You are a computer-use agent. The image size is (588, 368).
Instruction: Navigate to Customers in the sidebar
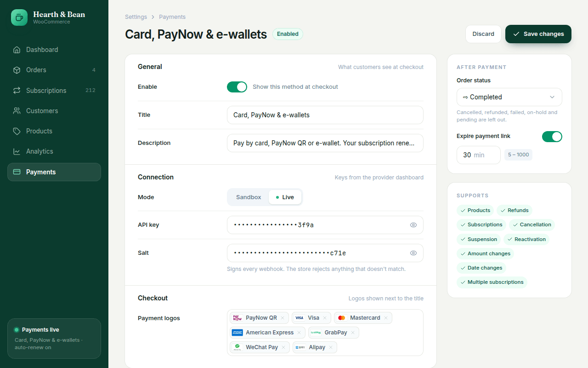pos(54,111)
